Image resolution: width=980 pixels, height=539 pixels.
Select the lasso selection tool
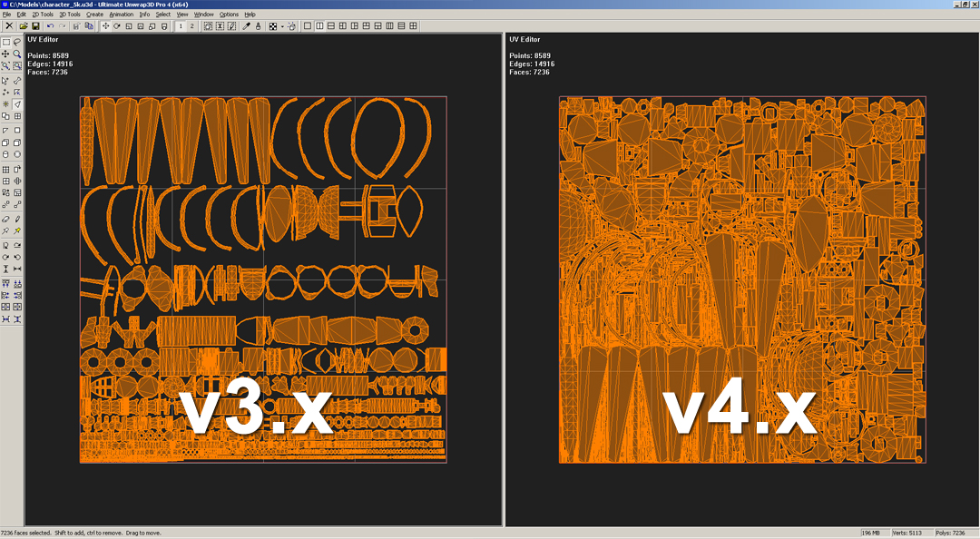pos(17,43)
